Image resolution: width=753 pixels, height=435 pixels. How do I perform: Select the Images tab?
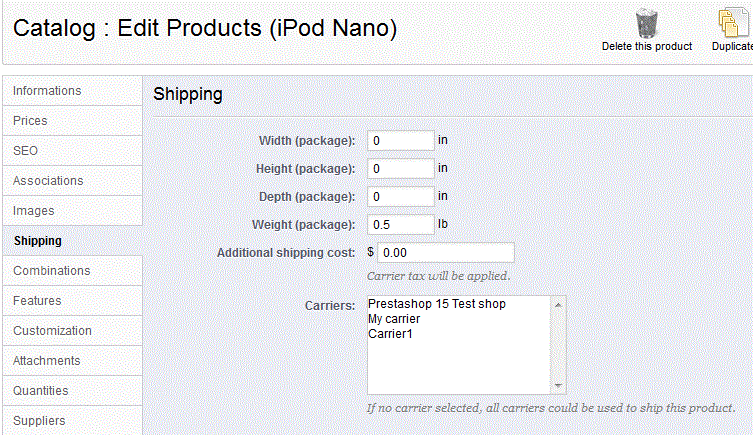(34, 211)
